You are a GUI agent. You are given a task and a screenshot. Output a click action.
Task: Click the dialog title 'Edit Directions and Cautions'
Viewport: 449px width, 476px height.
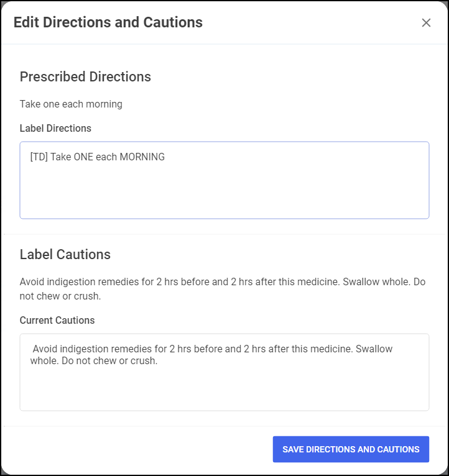coord(108,22)
